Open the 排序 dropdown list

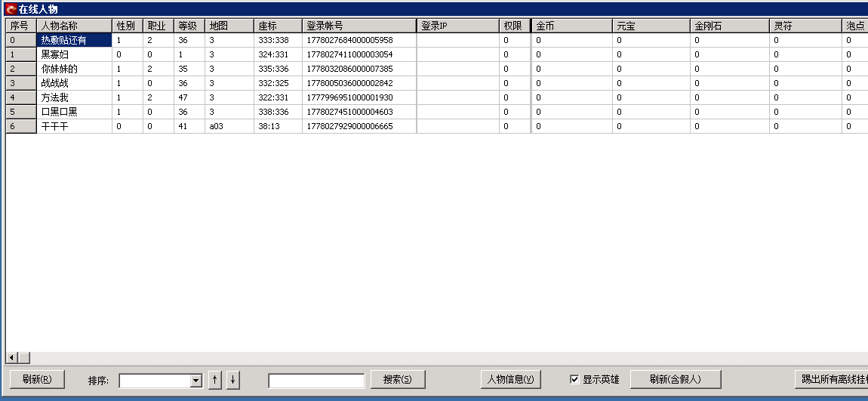click(196, 381)
